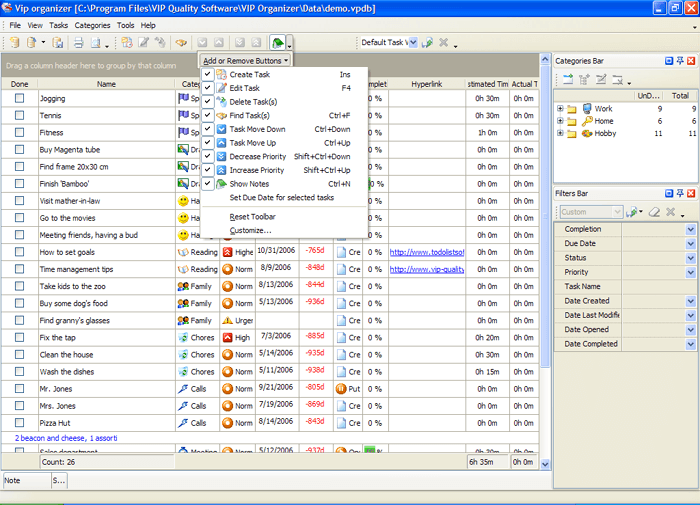Open the Custom filter combo box

(x=617, y=212)
